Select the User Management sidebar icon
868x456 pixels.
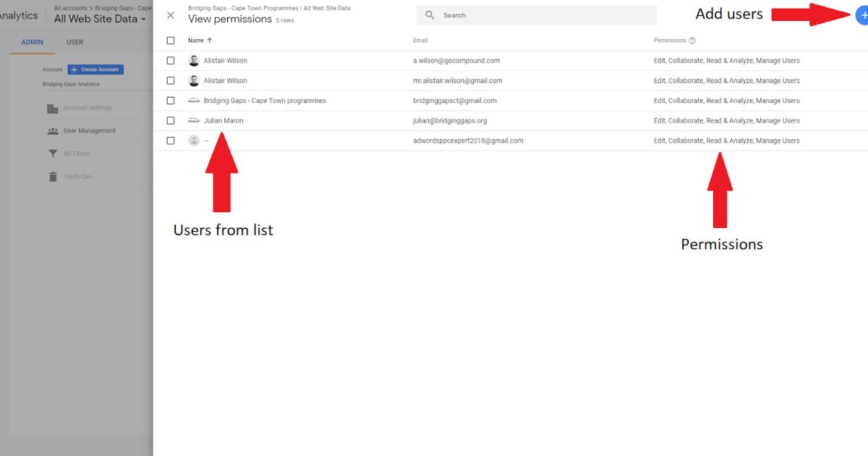pos(51,131)
